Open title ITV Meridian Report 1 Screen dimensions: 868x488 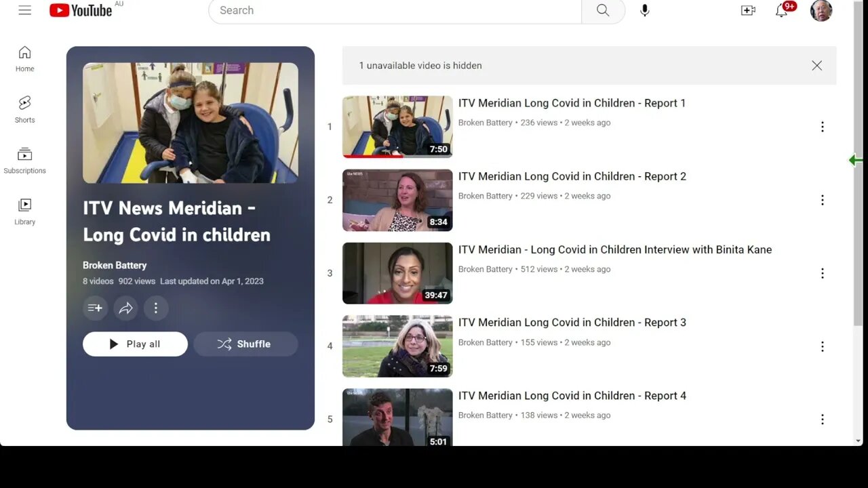coord(572,103)
